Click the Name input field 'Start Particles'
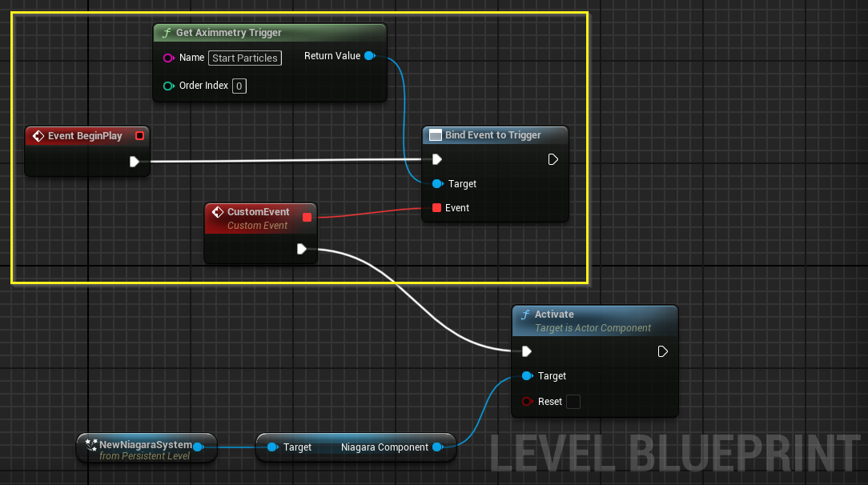Viewport: 868px width, 485px height. 245,58
